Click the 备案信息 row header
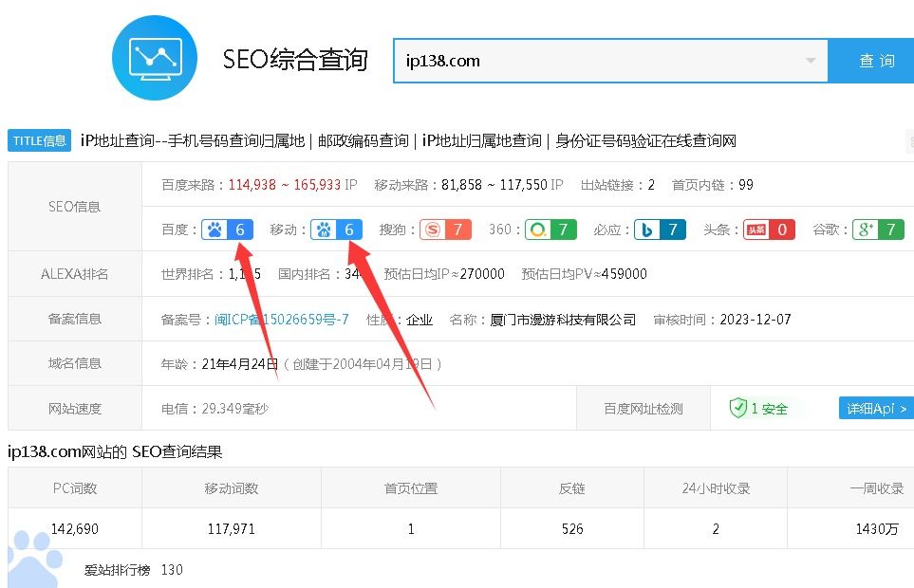 (x=75, y=319)
